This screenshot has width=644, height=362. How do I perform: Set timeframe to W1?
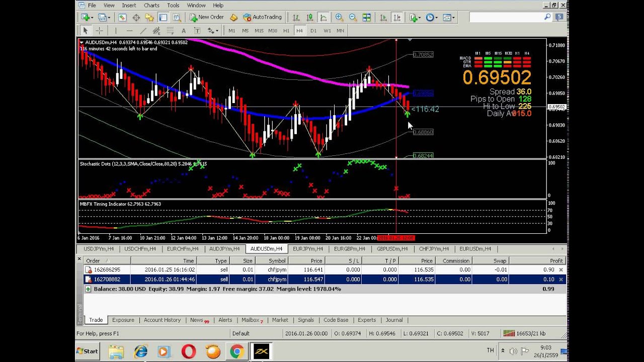click(327, 31)
